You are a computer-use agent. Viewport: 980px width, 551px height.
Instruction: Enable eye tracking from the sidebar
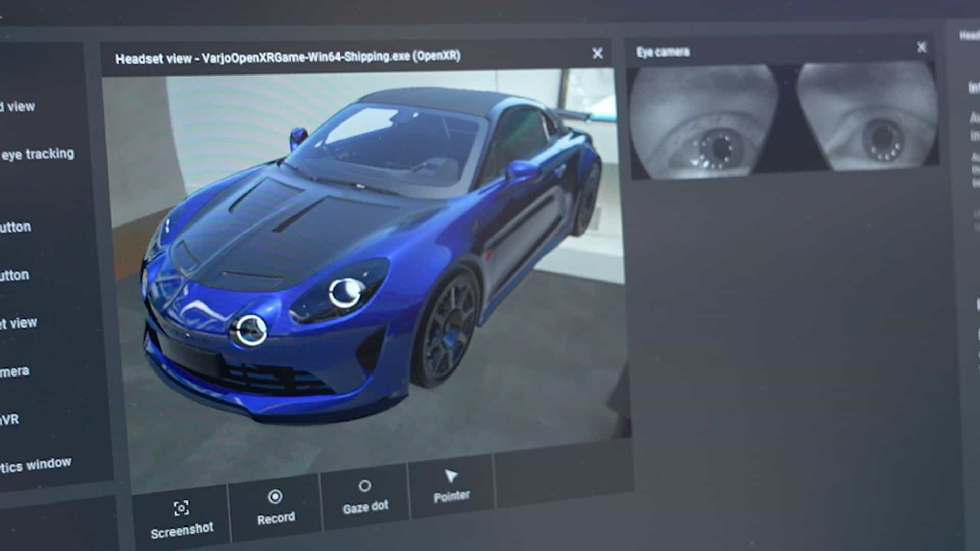coord(38,153)
